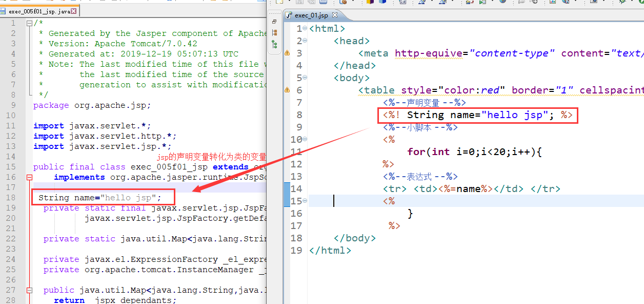Place cursor on 'package org.apache.jsp;' line
The width and height of the screenshot is (644, 304).
(x=92, y=105)
